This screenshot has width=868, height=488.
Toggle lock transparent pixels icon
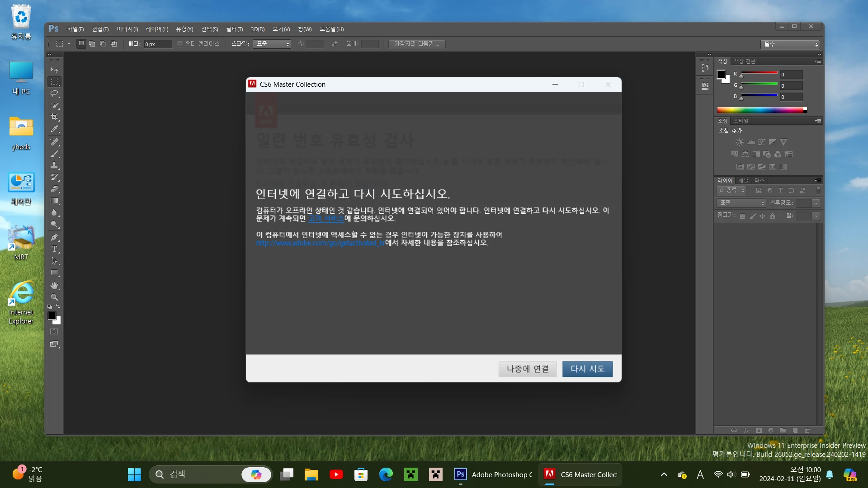point(742,216)
